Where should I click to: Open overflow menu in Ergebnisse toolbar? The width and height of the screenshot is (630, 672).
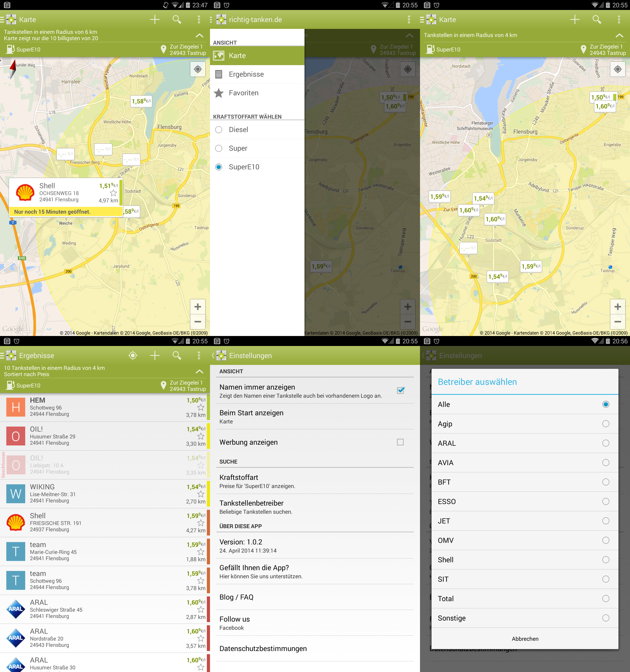tap(199, 355)
